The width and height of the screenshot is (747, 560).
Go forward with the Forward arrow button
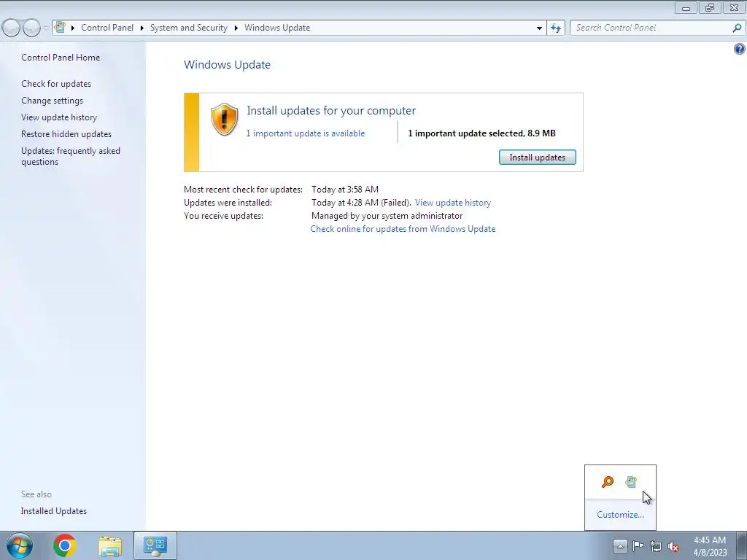tap(31, 28)
